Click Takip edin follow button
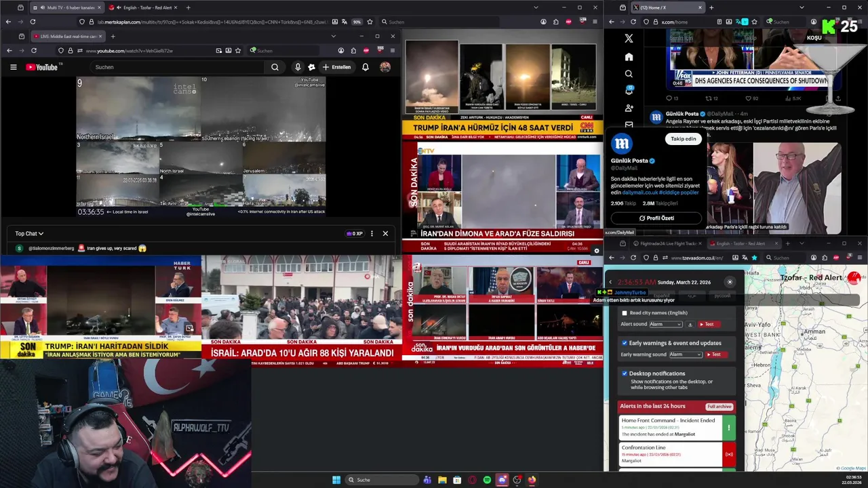Image resolution: width=868 pixels, height=488 pixels. point(683,139)
